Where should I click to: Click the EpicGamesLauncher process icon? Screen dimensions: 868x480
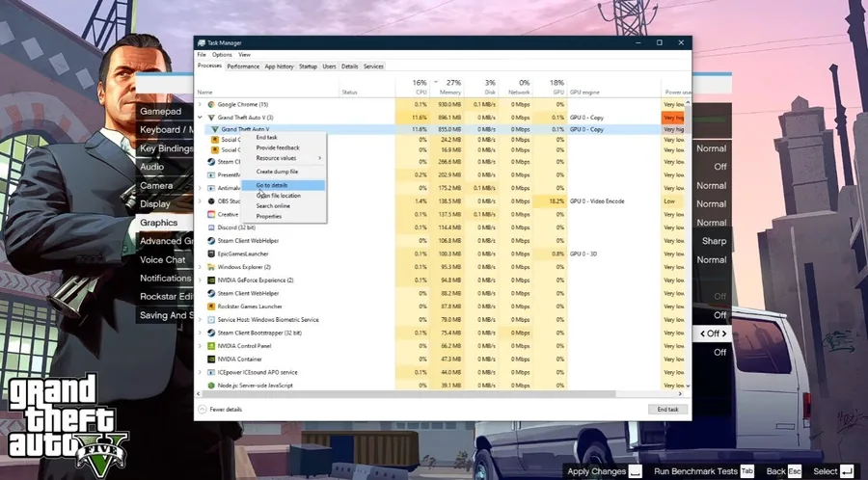pyautogui.click(x=211, y=253)
